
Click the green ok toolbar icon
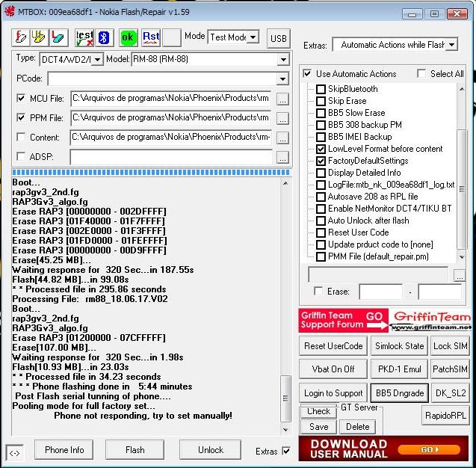(128, 37)
